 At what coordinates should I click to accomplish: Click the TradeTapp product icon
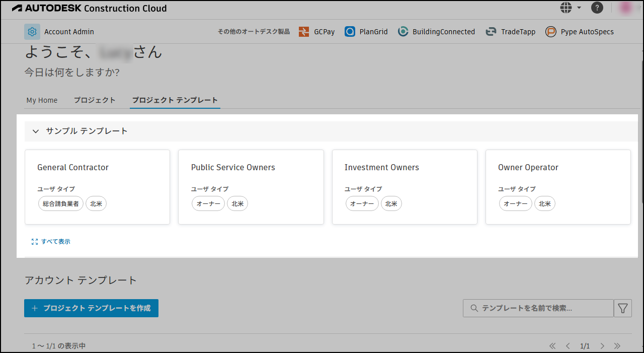tap(491, 32)
